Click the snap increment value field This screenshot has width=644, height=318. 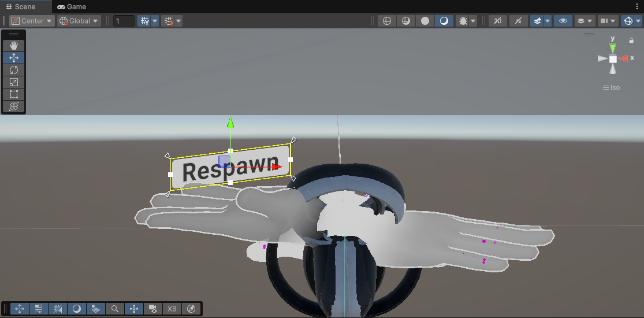point(124,21)
